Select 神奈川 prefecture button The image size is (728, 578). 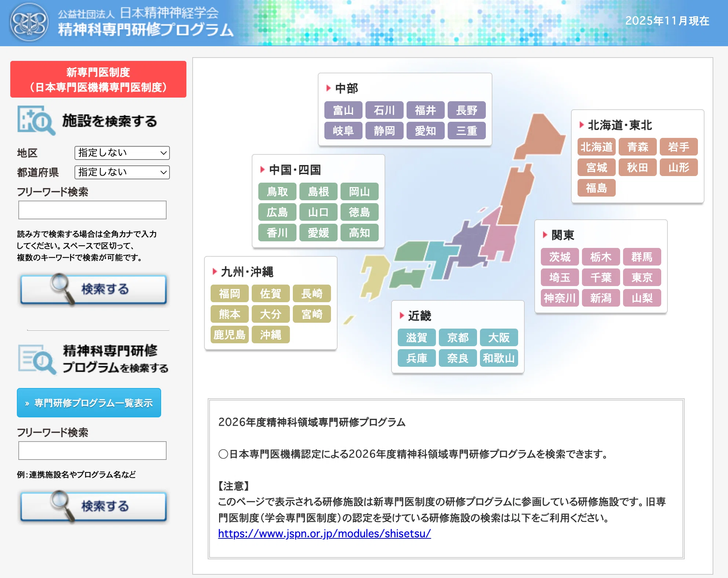pos(560,298)
